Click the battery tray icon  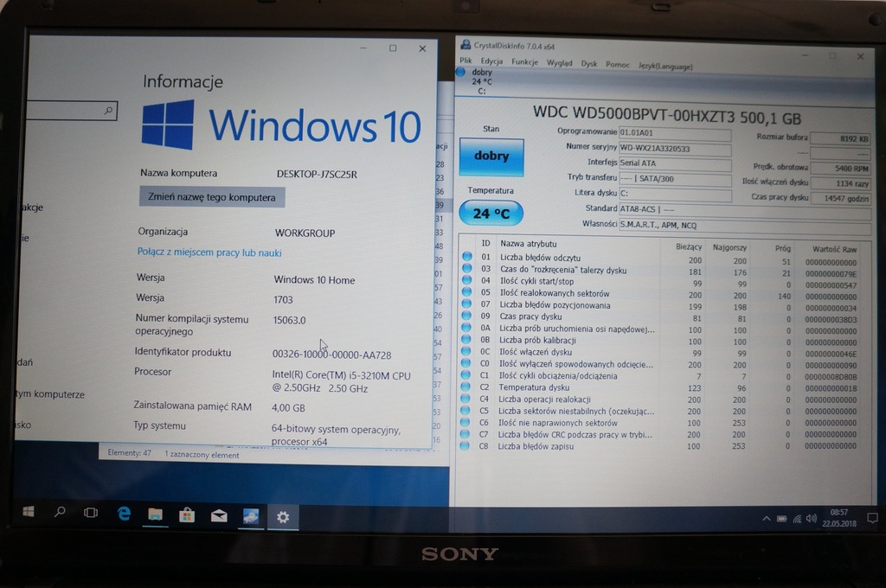[781, 519]
